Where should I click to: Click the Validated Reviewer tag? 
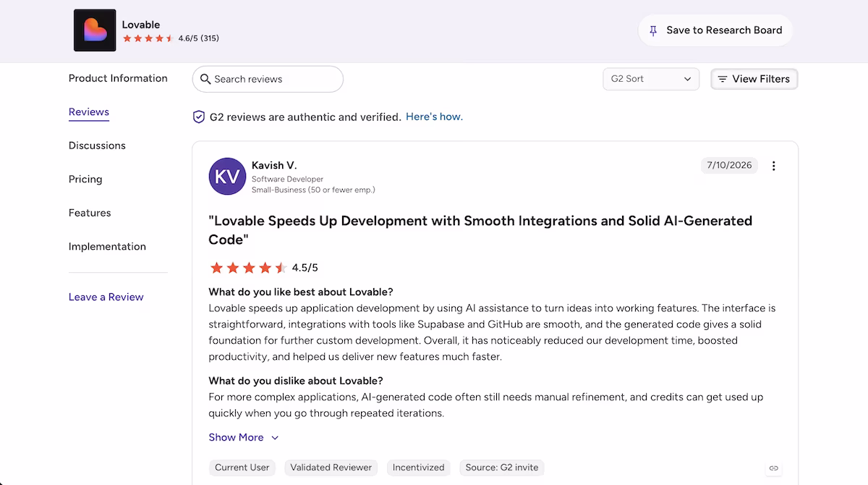331,468
